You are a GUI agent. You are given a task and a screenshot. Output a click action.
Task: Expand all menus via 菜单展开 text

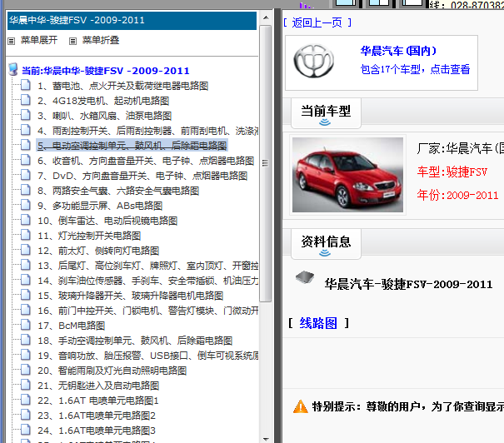pyautogui.click(x=39, y=40)
